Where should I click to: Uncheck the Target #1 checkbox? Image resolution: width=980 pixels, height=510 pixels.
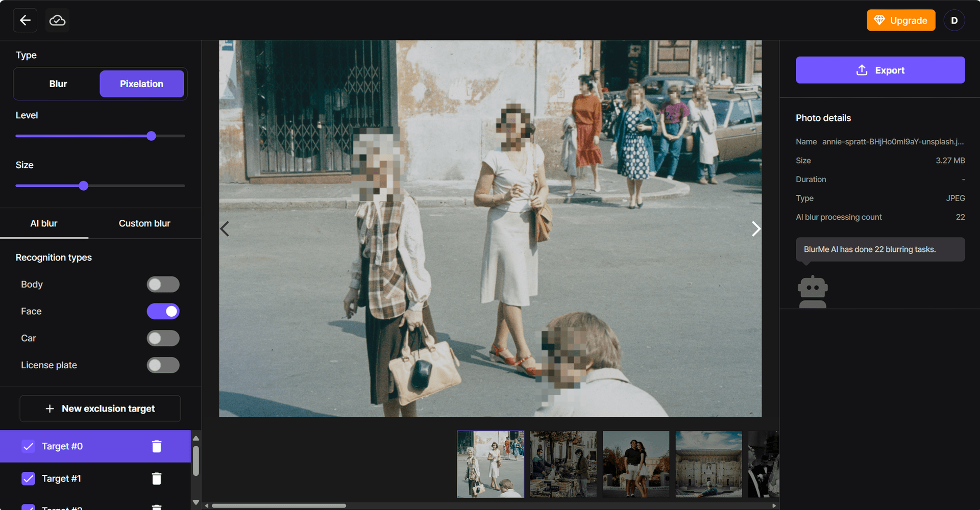tap(28, 478)
